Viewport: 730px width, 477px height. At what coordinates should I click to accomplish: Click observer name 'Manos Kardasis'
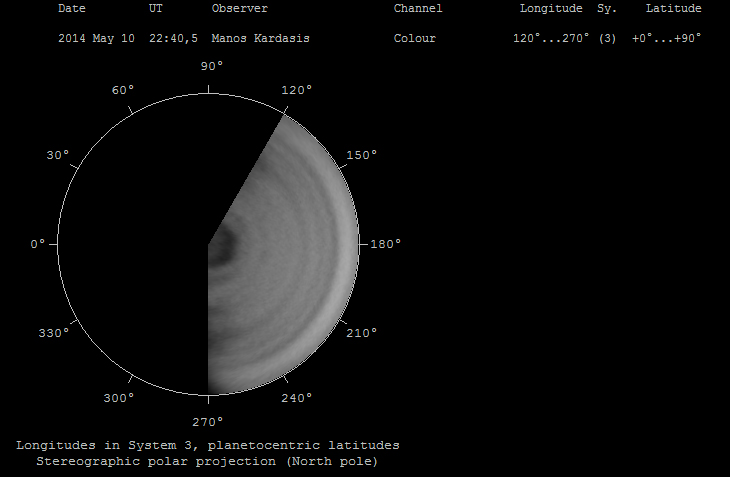tap(260, 38)
